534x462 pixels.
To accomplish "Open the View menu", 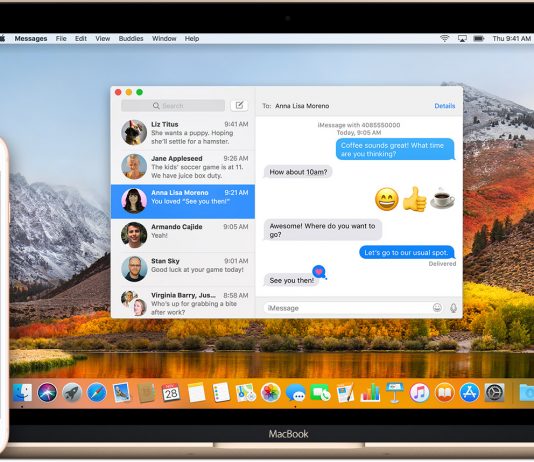I will 103,38.
